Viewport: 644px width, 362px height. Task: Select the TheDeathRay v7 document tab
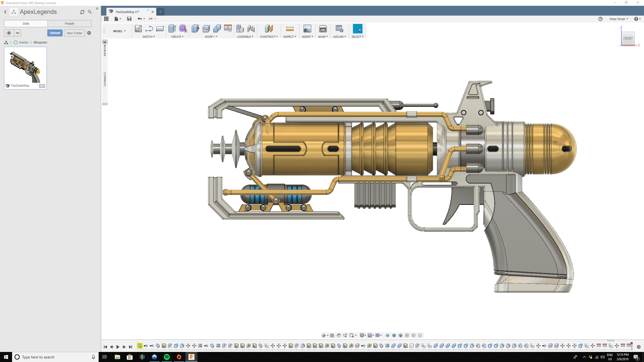coord(128,12)
